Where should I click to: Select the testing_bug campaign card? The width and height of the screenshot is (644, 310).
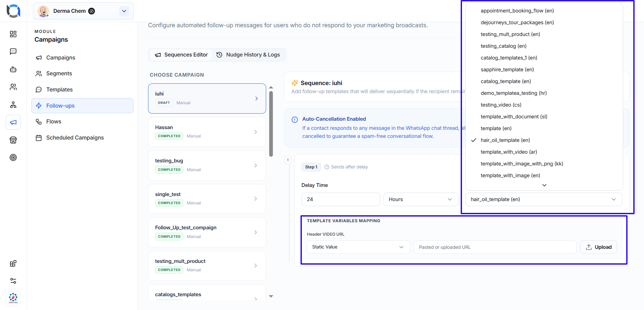(x=207, y=165)
